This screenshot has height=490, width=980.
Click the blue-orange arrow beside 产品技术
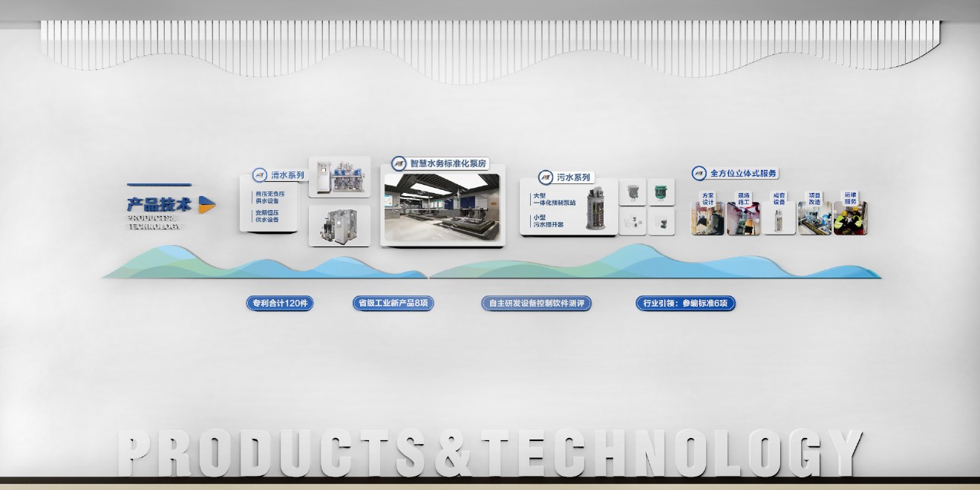208,204
